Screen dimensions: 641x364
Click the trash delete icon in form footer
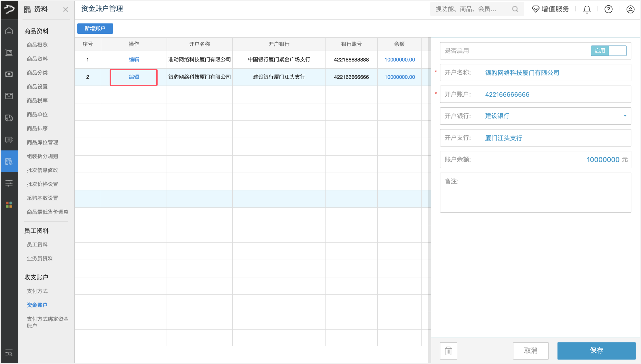448,351
